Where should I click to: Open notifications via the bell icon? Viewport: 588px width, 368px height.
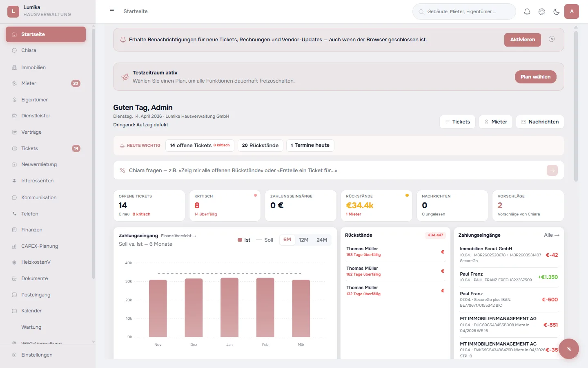[527, 11]
